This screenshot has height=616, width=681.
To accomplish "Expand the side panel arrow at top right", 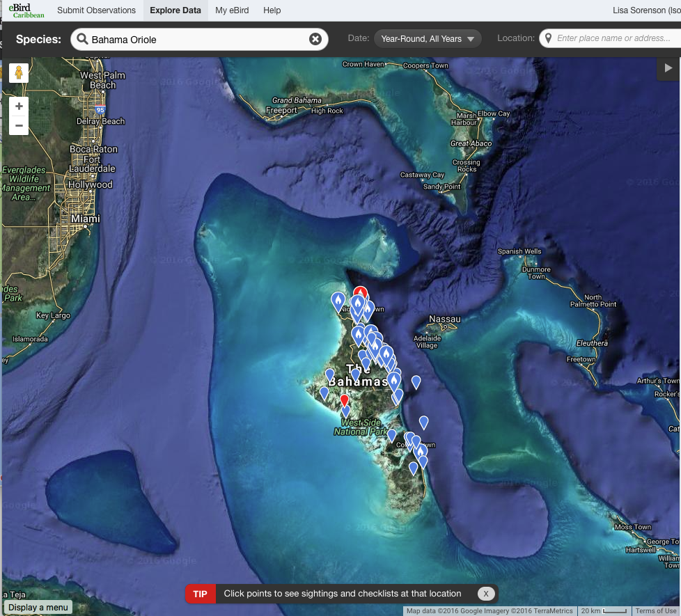I will [x=668, y=68].
